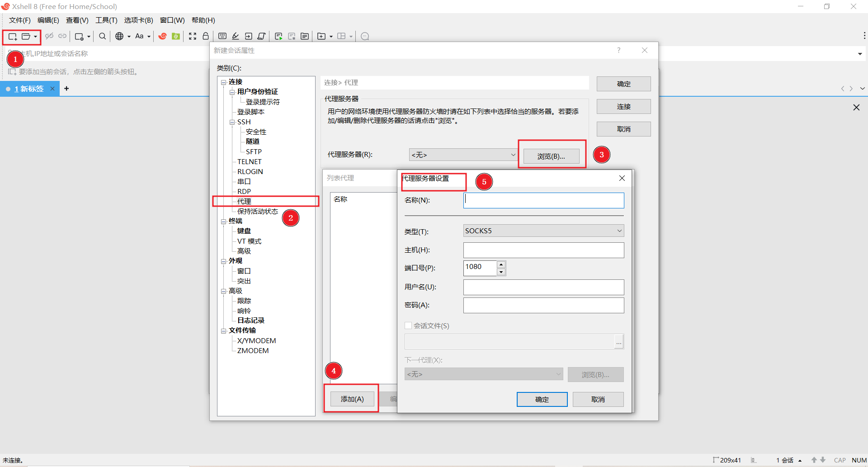Click 确定 in 代理服务器设置 dialog
The image size is (868, 467).
pos(542,399)
